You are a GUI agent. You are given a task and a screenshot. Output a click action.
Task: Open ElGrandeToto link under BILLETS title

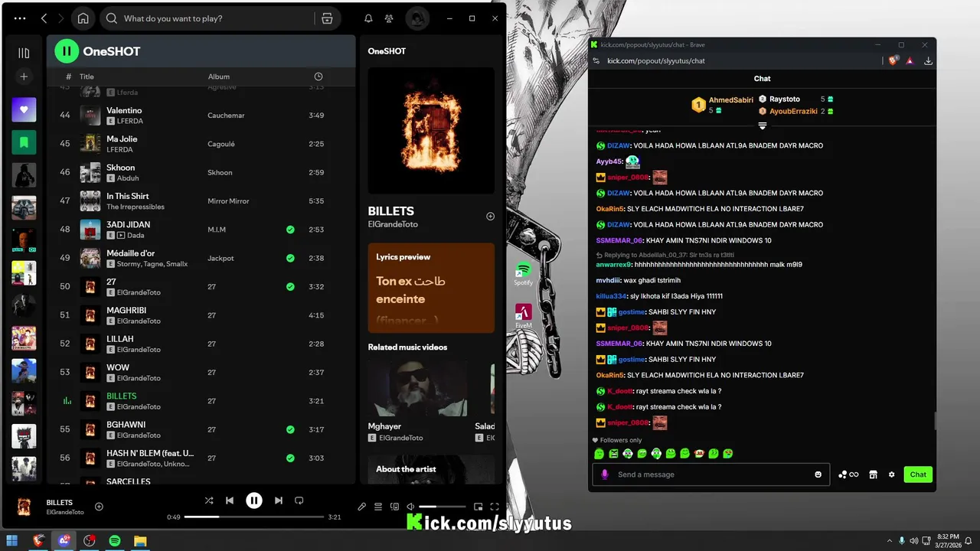click(393, 225)
